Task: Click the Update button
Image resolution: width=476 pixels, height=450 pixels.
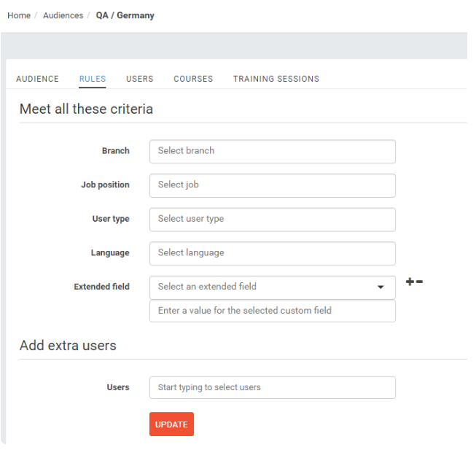Action: point(171,424)
